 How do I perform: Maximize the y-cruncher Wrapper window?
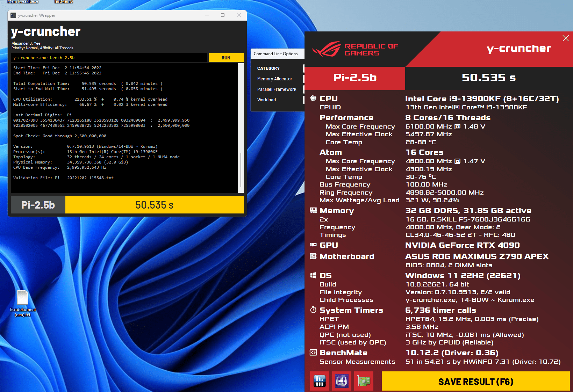click(x=223, y=15)
